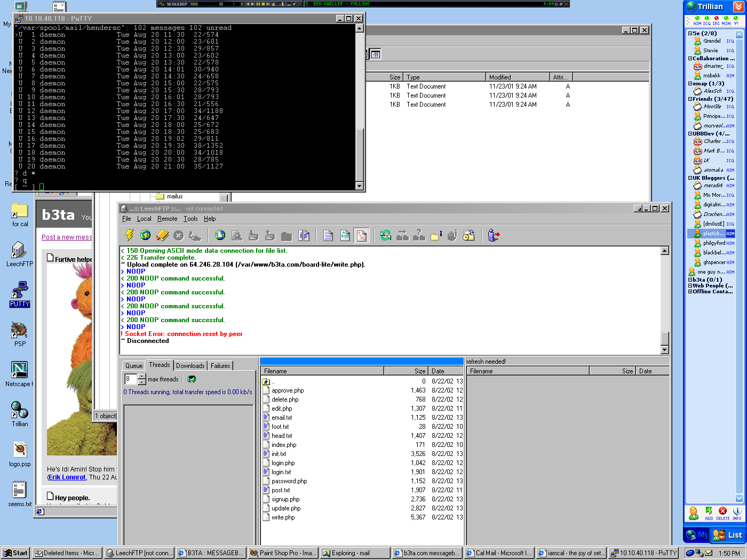Collapse the UK Bloggers group in Trillian
The height and width of the screenshot is (560, 747).
[690, 178]
